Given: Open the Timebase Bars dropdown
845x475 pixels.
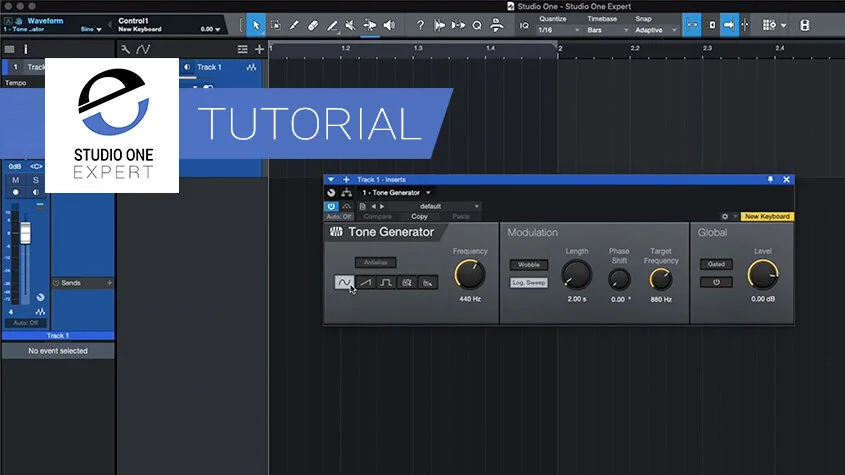Looking at the screenshot, I should 607,30.
